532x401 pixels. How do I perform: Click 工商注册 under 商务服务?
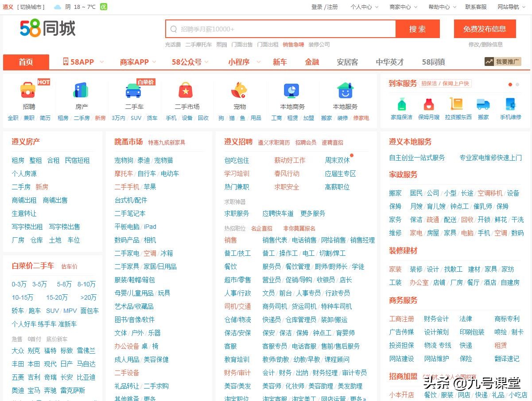point(401,319)
